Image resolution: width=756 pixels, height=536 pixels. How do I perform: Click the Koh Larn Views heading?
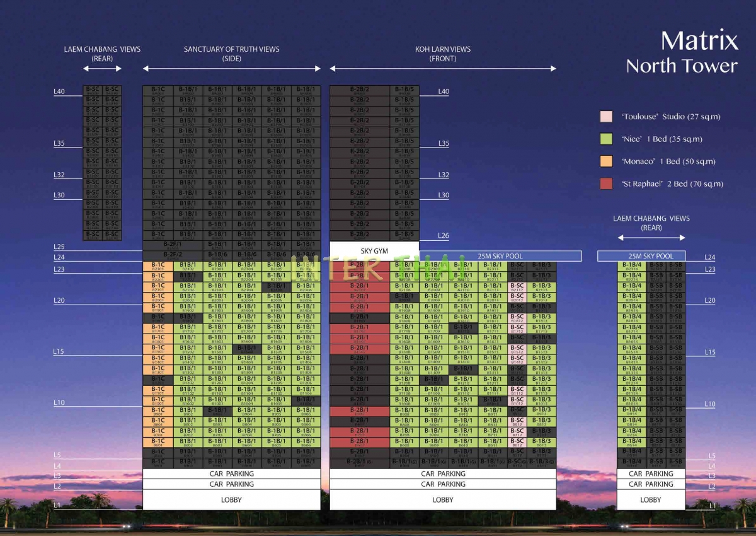[442, 54]
